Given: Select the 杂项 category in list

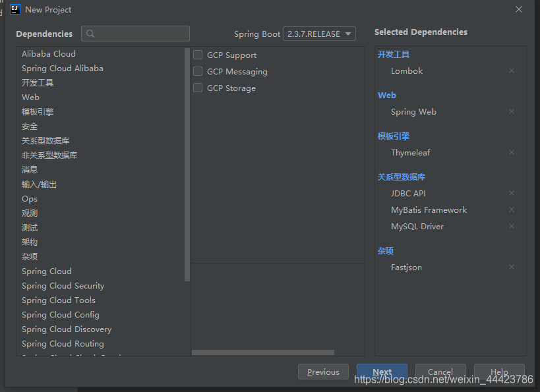Looking at the screenshot, I should coord(30,257).
